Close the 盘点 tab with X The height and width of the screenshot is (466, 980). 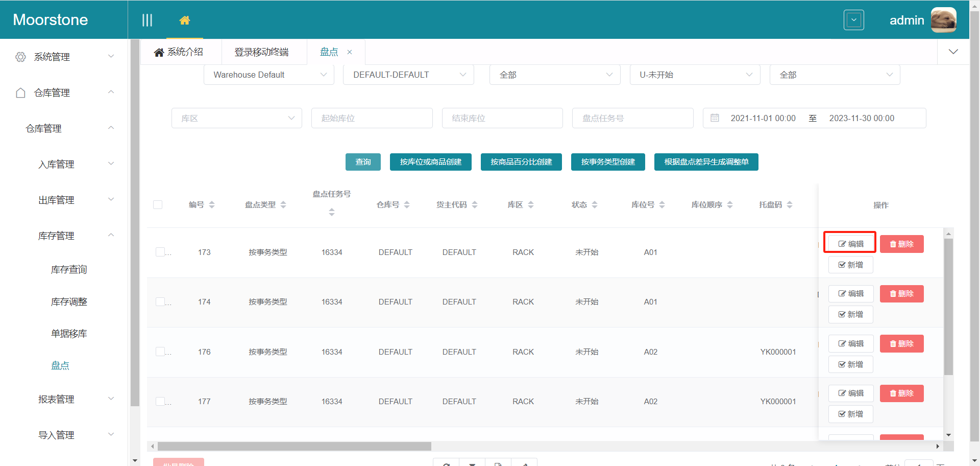(350, 52)
